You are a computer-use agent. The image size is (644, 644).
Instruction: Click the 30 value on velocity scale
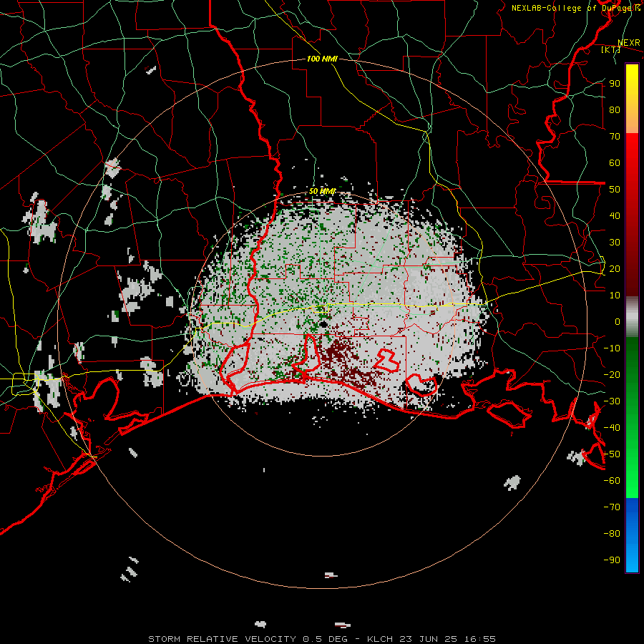pyautogui.click(x=615, y=243)
